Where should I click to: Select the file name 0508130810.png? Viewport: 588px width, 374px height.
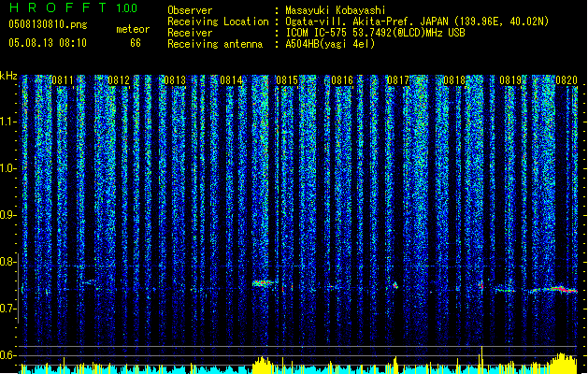click(x=48, y=25)
